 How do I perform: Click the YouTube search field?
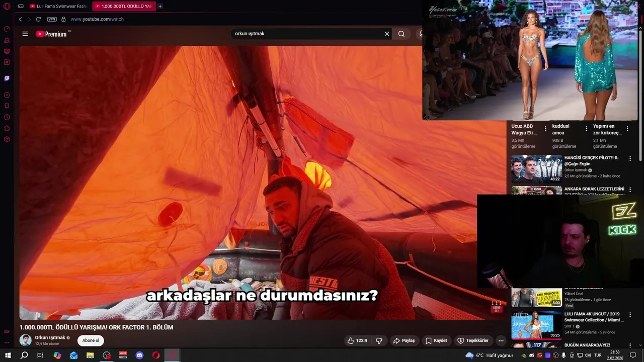pyautogui.click(x=307, y=34)
